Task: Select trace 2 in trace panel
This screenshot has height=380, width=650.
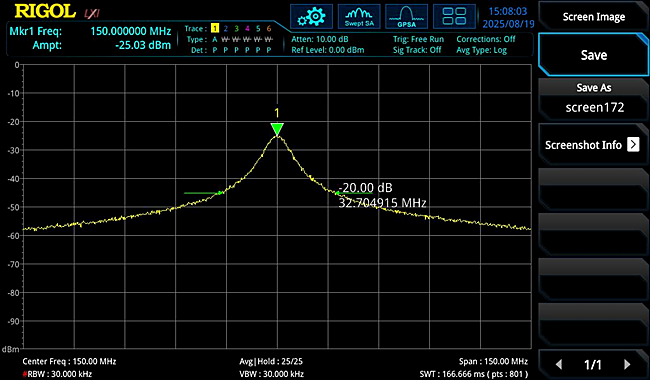Action: click(226, 28)
